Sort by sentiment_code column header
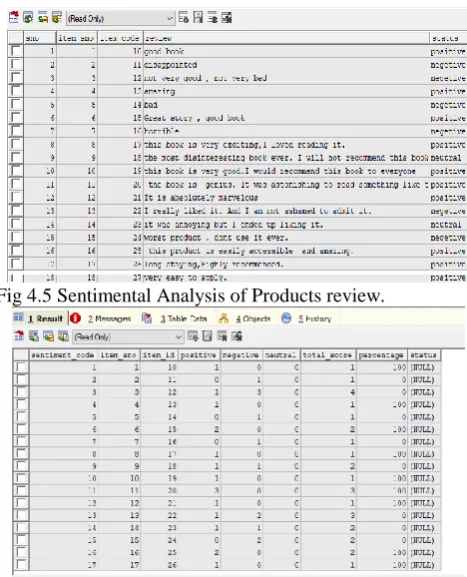 63,355
